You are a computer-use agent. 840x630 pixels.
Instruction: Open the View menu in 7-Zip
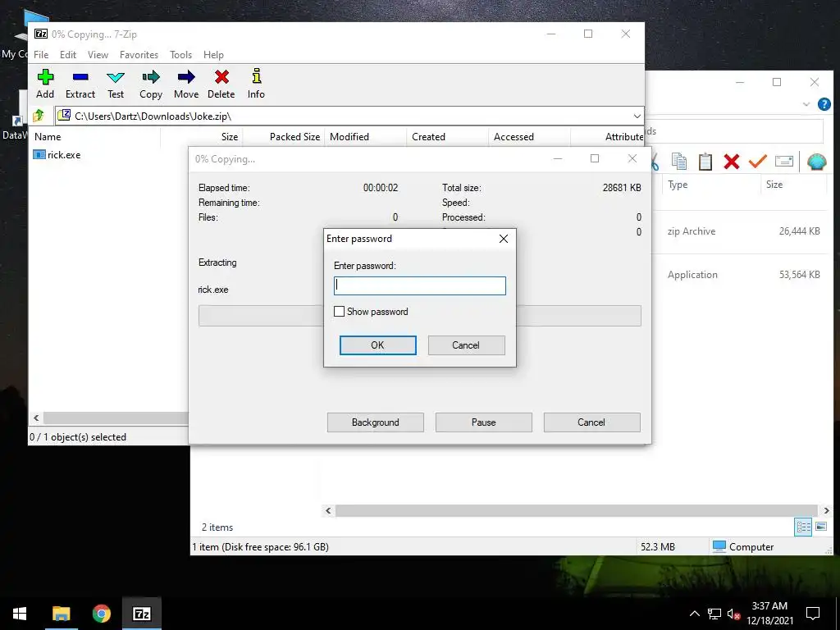(x=98, y=55)
